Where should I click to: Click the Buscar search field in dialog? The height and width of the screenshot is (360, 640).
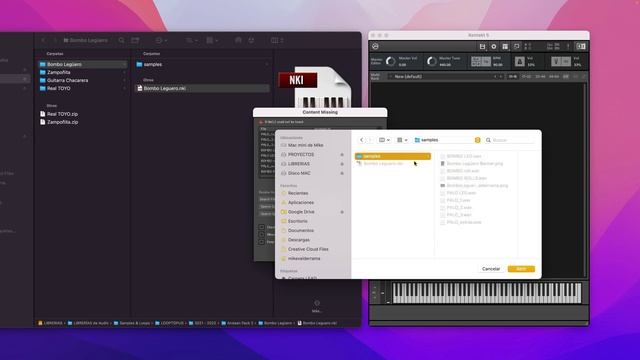509,140
